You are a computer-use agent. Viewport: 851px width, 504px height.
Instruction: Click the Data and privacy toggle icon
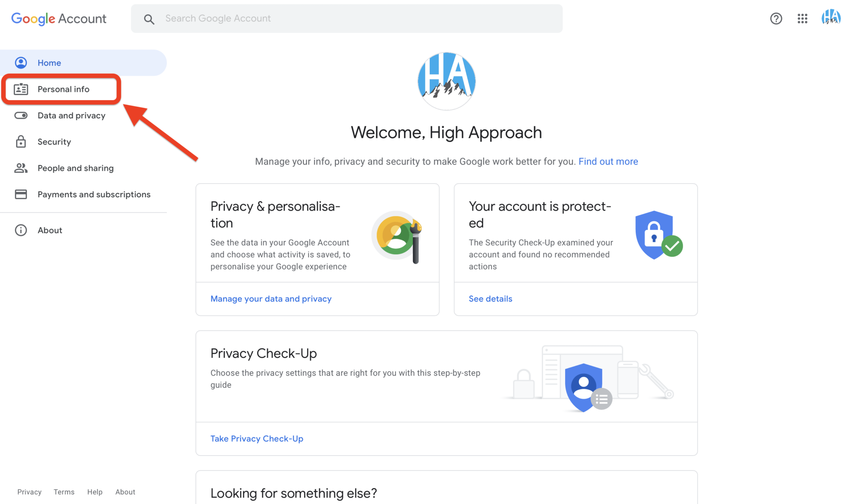click(21, 115)
